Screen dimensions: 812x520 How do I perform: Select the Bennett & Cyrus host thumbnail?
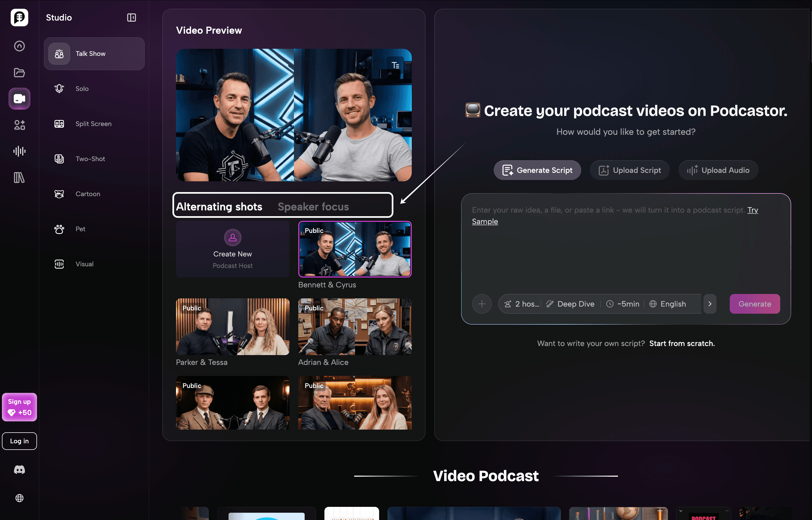coord(355,250)
